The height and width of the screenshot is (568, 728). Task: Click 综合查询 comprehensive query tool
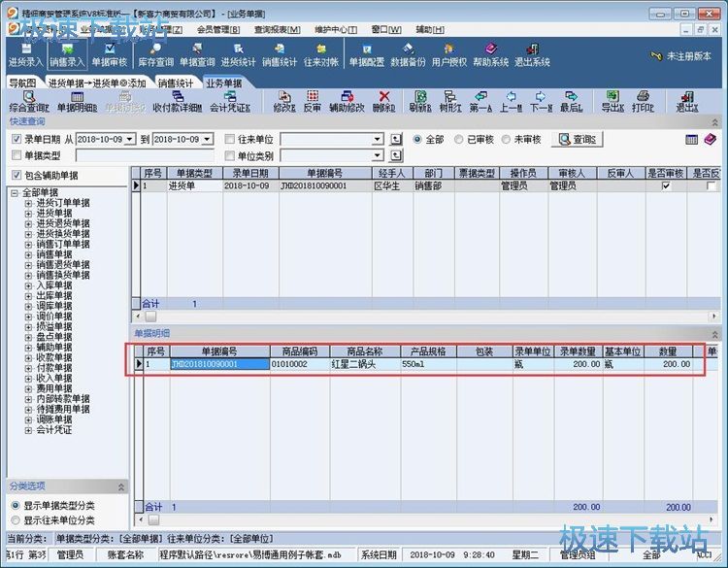coord(29,102)
